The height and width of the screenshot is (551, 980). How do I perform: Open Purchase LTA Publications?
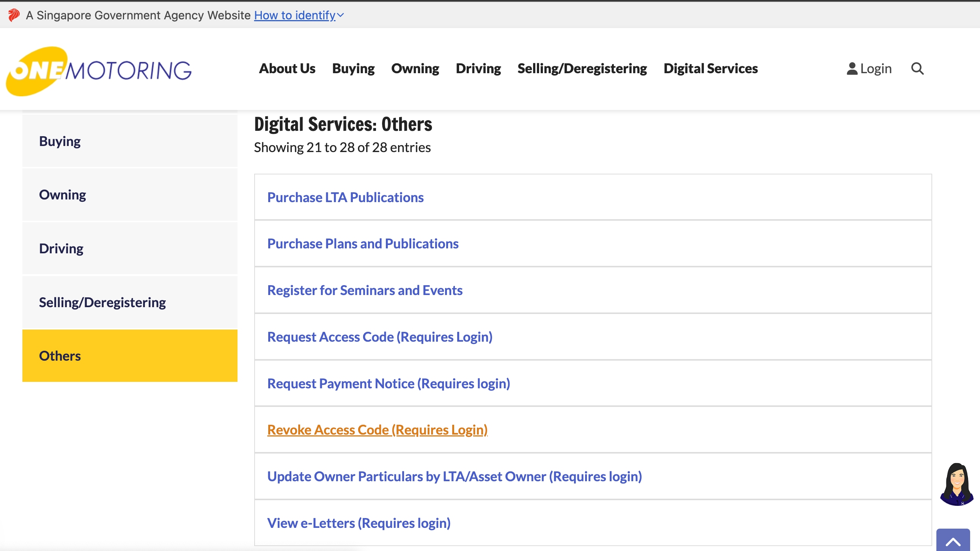(345, 197)
